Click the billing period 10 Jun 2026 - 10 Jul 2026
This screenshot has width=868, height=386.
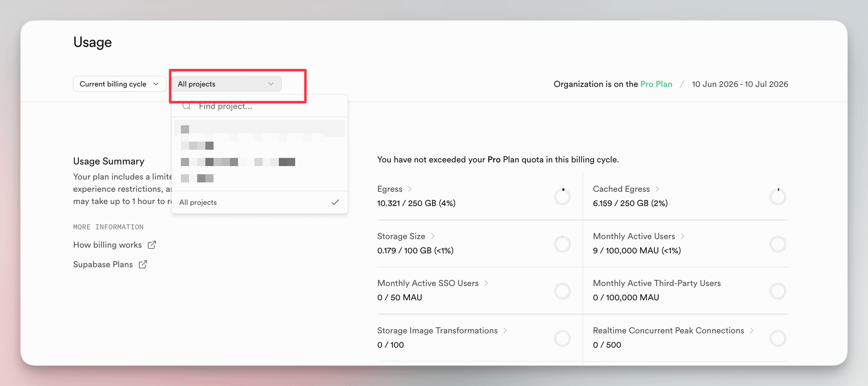(x=740, y=84)
